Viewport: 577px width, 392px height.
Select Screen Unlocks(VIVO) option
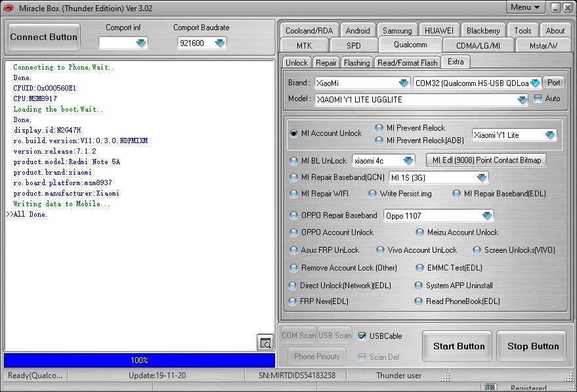coord(477,250)
